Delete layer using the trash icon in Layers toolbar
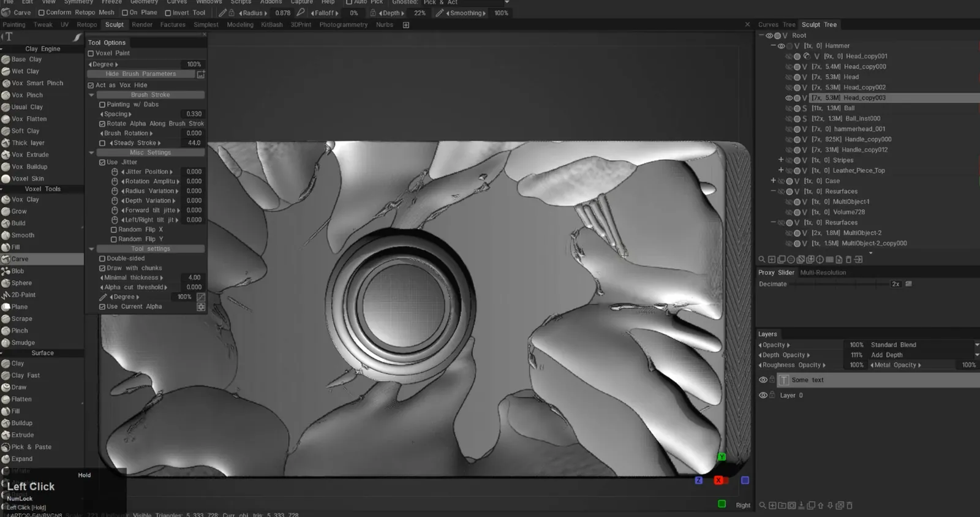 click(850, 505)
